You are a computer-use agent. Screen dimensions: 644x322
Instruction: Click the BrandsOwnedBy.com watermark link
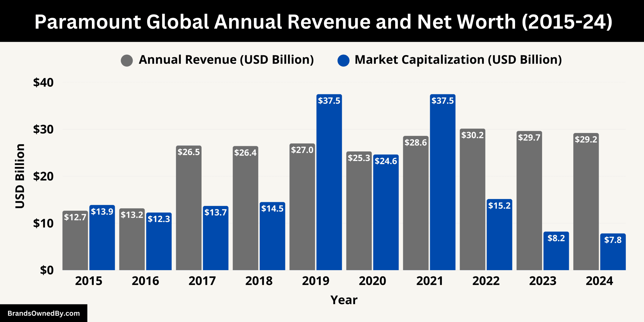pos(44,313)
